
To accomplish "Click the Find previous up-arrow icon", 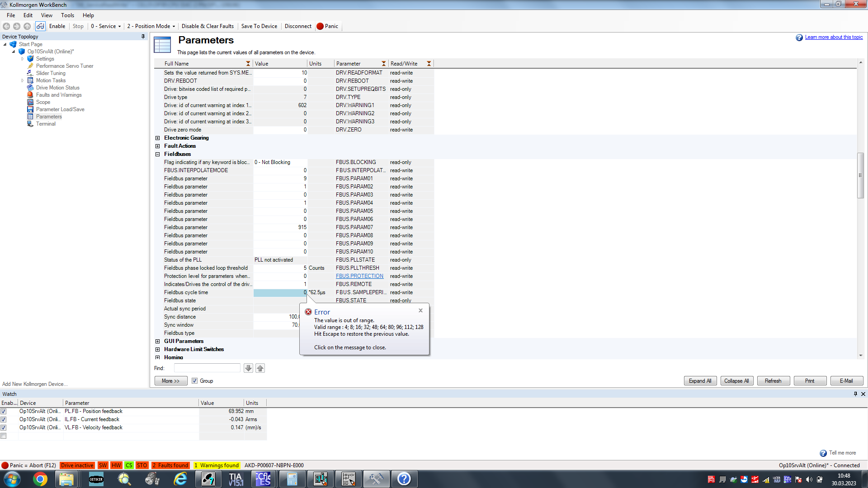I will point(260,368).
